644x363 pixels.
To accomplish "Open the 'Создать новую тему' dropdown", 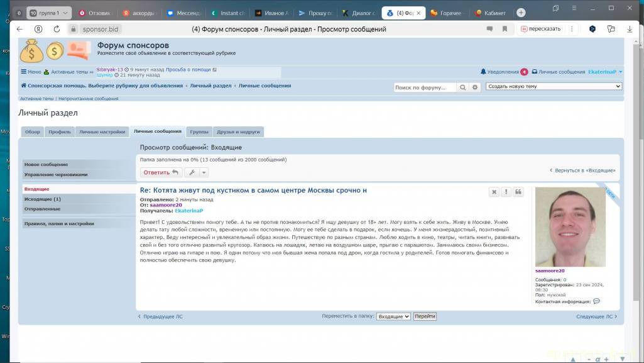I will coord(554,86).
